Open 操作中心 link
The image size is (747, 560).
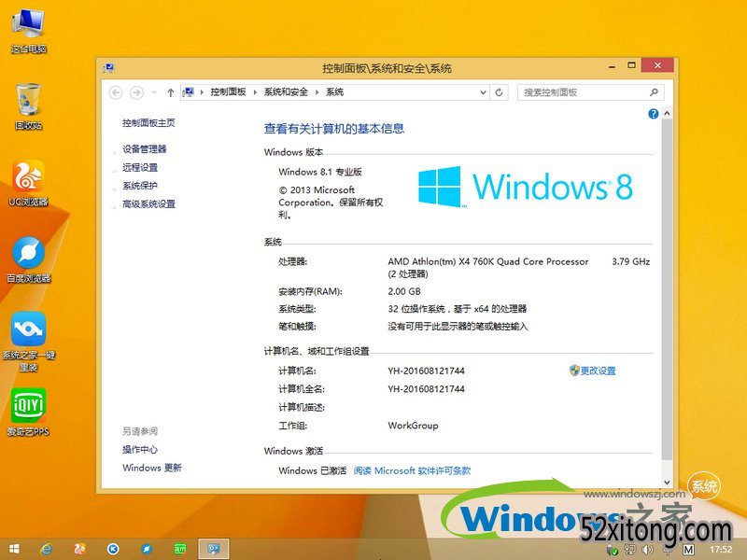pos(140,450)
